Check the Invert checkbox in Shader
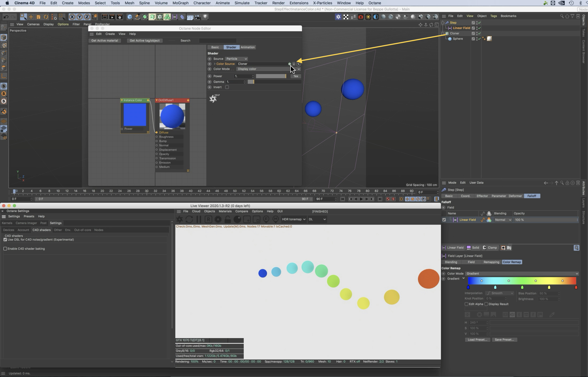Screen dimensions: 588x377 pos(227,87)
